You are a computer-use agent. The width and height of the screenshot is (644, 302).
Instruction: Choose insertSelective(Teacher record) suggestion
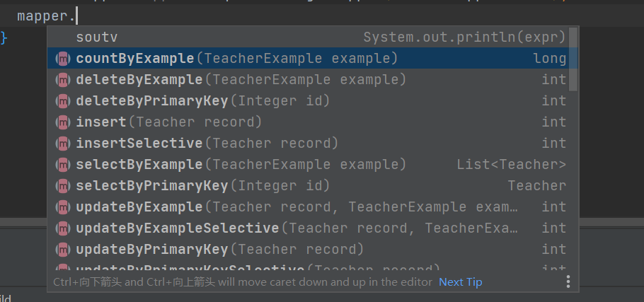tap(207, 144)
